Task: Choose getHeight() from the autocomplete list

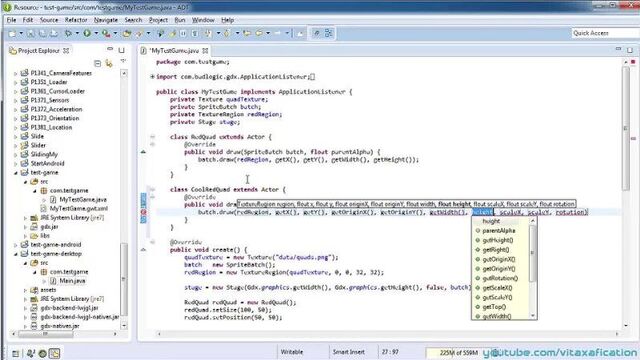Action: tap(498, 240)
